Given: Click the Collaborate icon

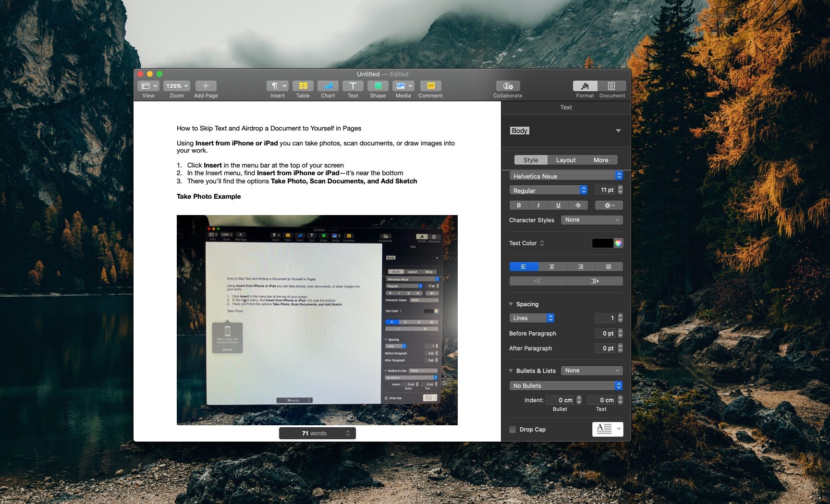Looking at the screenshot, I should [508, 86].
